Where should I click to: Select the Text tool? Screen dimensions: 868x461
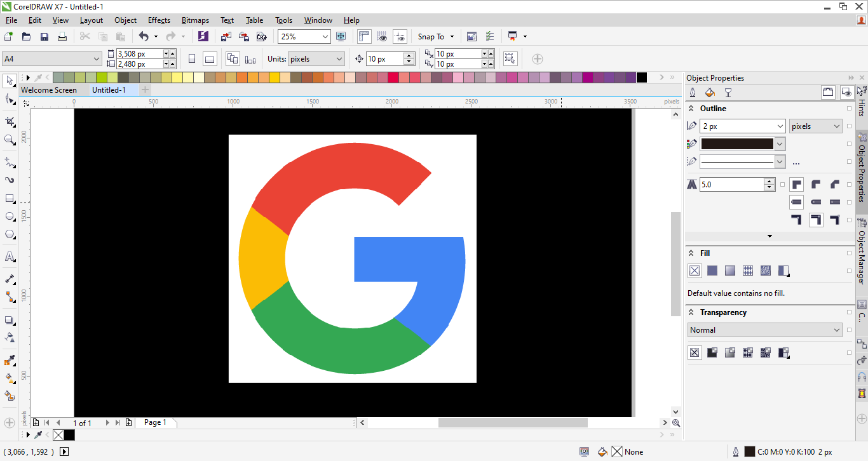pyautogui.click(x=10, y=257)
